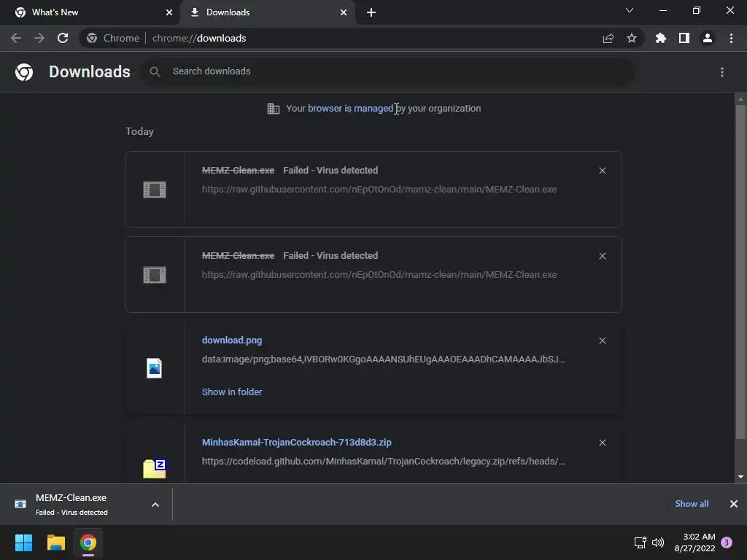The width and height of the screenshot is (747, 560).
Task: Click the TrojanCockroach zip archive icon
Action: pyautogui.click(x=155, y=469)
